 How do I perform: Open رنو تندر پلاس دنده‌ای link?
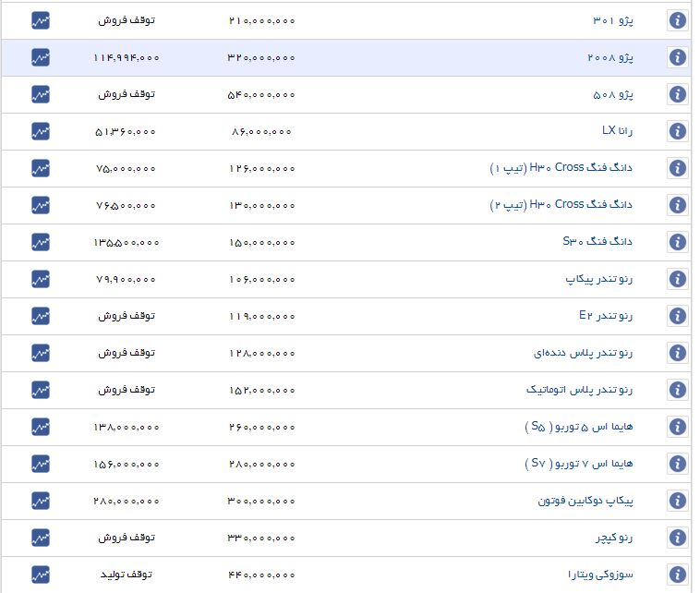[584, 353]
